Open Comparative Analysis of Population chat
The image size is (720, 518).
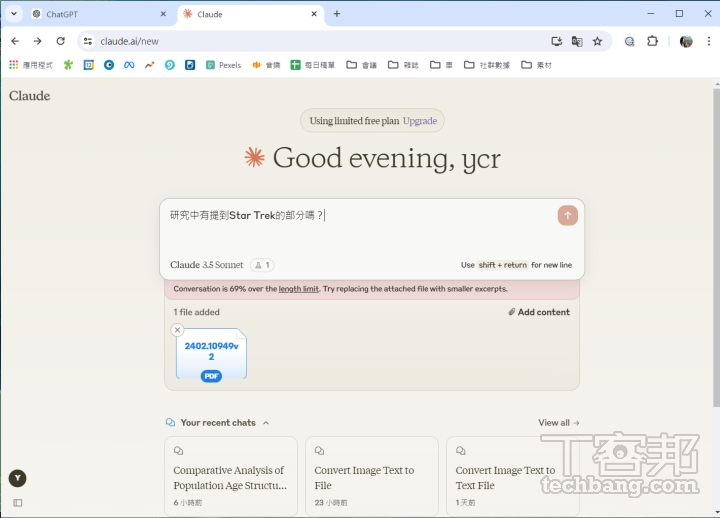tap(231, 476)
